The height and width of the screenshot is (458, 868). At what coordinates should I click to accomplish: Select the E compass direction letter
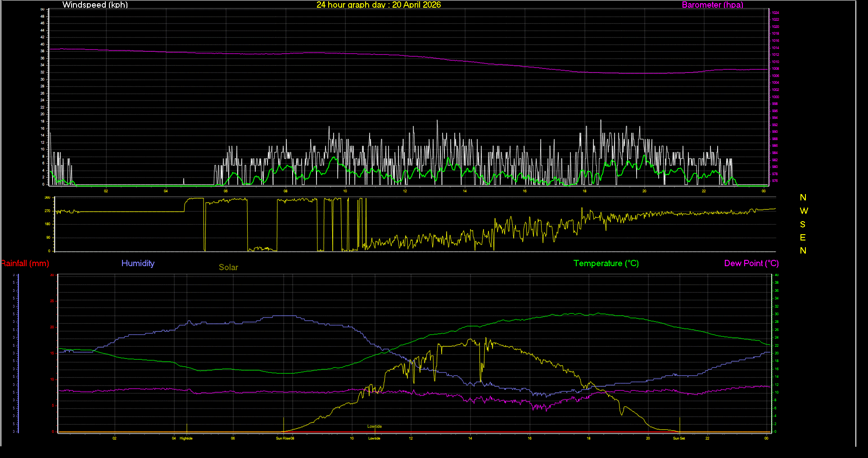[x=804, y=237]
